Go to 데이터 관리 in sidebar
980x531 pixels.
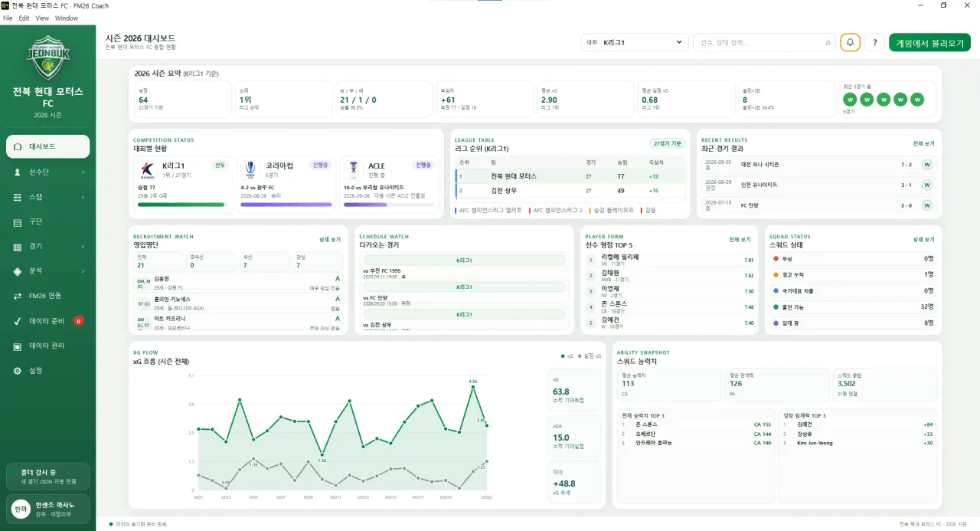pos(47,346)
